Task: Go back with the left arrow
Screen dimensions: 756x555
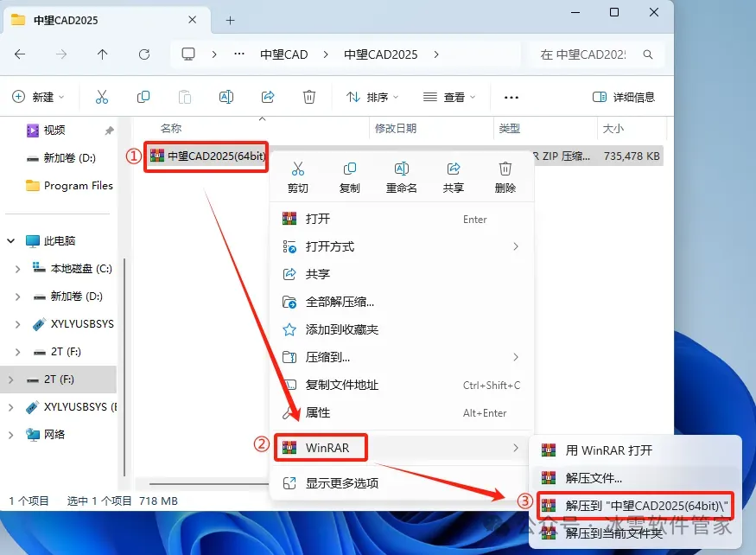Action: (x=20, y=54)
